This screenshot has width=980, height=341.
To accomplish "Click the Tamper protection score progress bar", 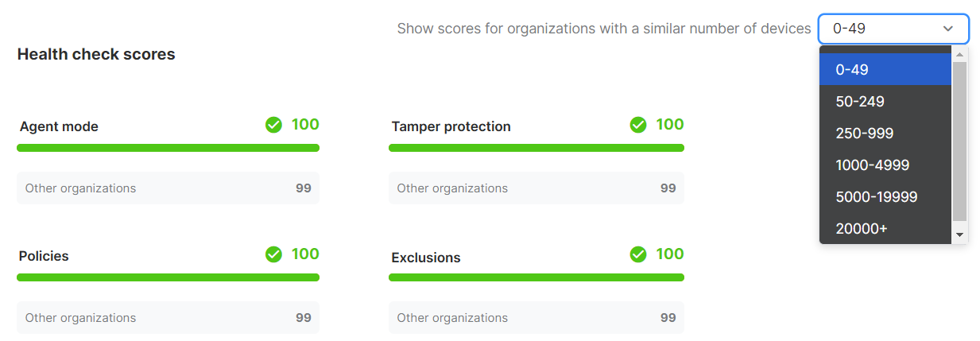I will click(536, 148).
